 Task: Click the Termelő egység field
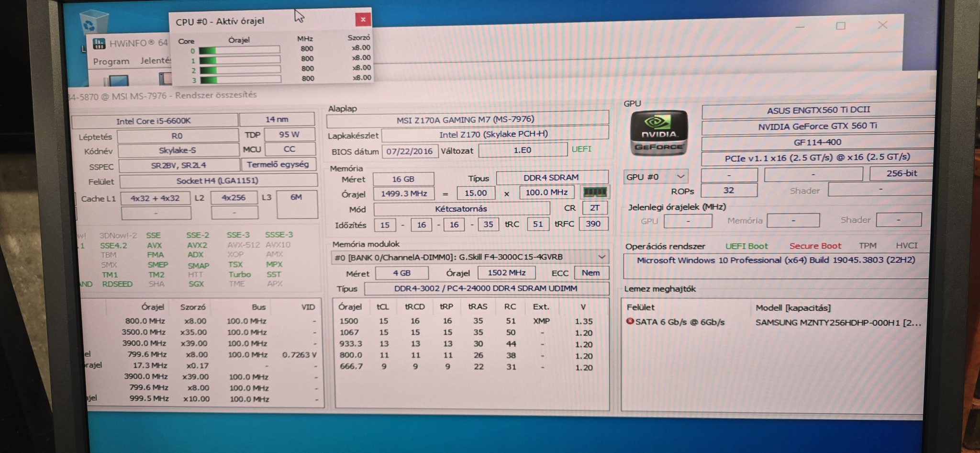(278, 164)
